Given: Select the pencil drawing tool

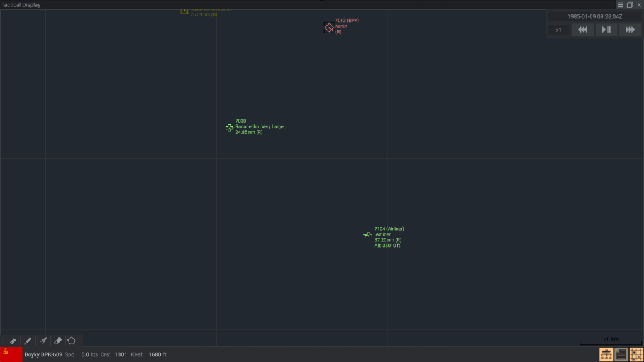Looking at the screenshot, I should click(x=28, y=341).
